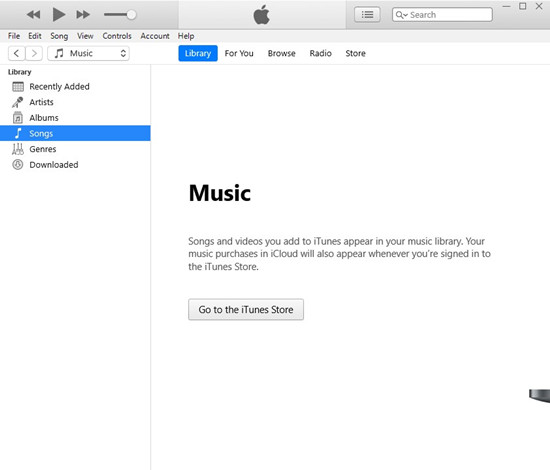
Task: Switch to the For You tab
Action: point(239,53)
